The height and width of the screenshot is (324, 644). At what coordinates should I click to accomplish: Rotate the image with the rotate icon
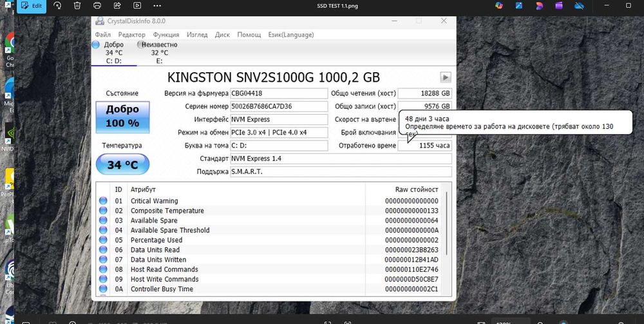(x=57, y=6)
